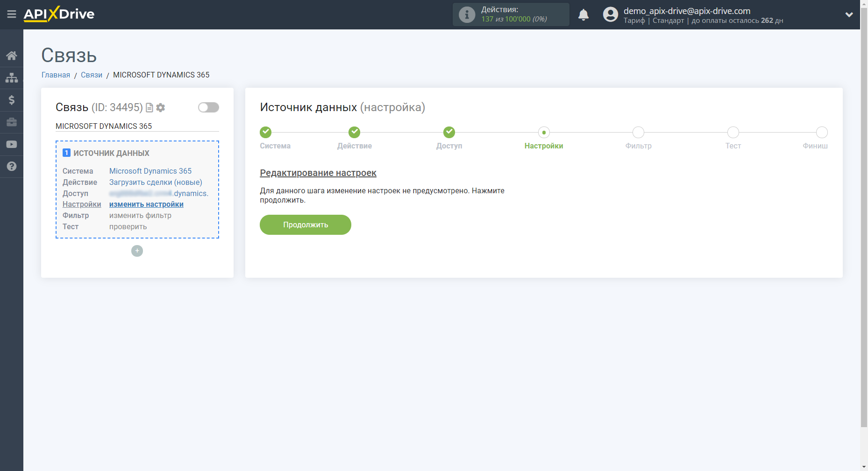Jump to the Тест step
This screenshot has height=471, width=868.
point(733,133)
